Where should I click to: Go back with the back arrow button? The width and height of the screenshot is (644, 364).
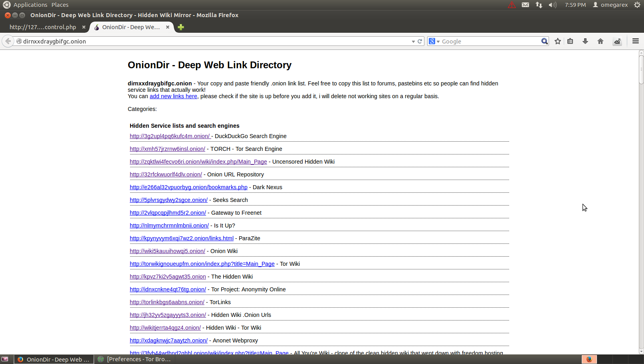(8, 41)
